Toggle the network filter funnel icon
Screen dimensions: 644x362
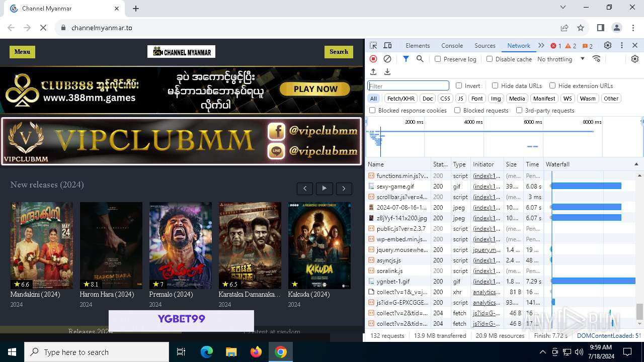click(406, 59)
